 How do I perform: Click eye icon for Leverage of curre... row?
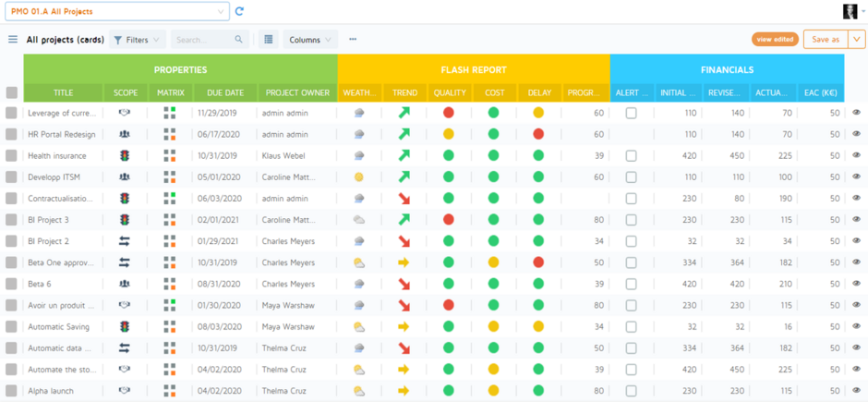(x=856, y=113)
